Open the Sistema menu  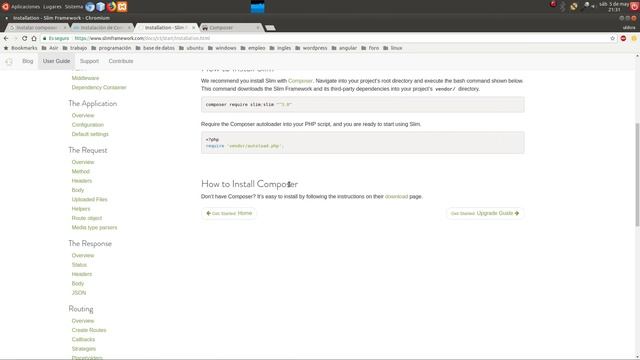tap(74, 7)
